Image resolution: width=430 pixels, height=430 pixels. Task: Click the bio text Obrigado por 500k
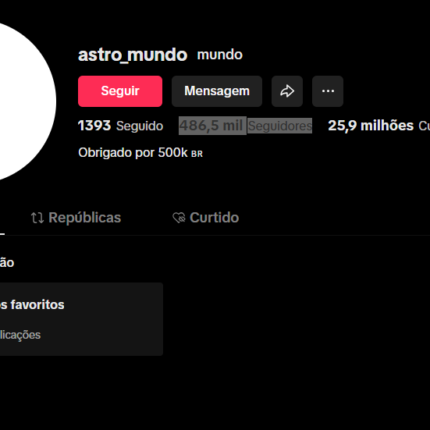[x=133, y=153]
